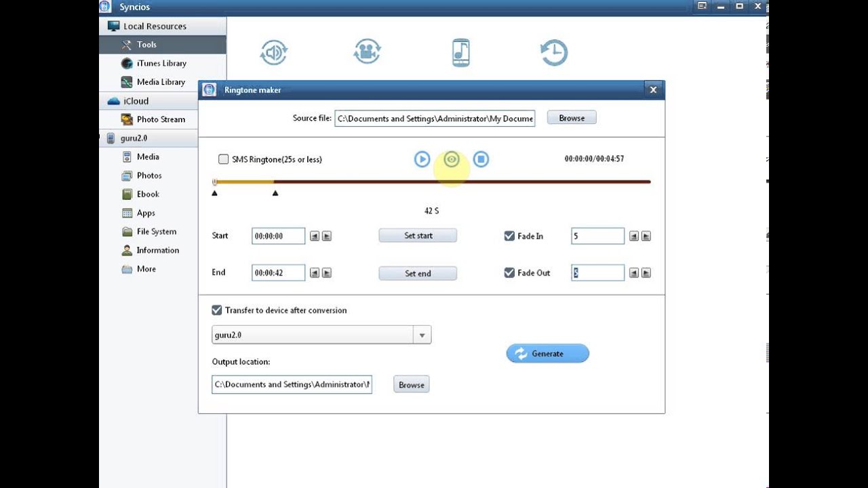The height and width of the screenshot is (488, 868).
Task: Click the Fade In value field
Action: click(x=597, y=236)
